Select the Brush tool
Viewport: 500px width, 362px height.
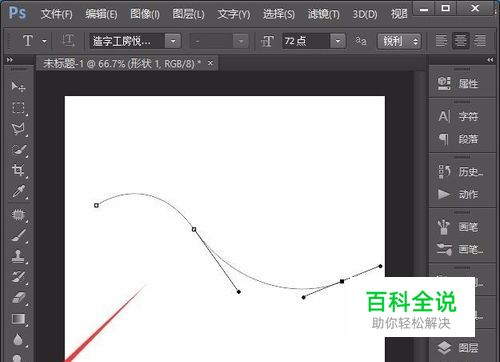click(x=19, y=235)
